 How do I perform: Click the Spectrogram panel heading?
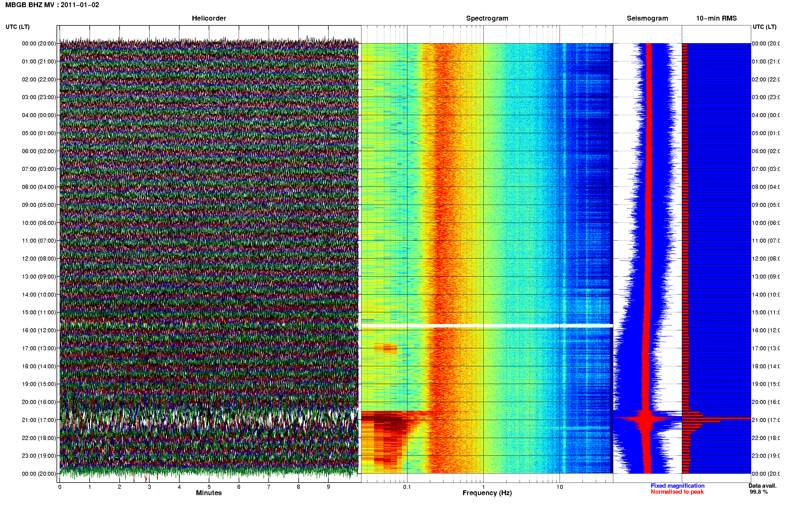(487, 18)
